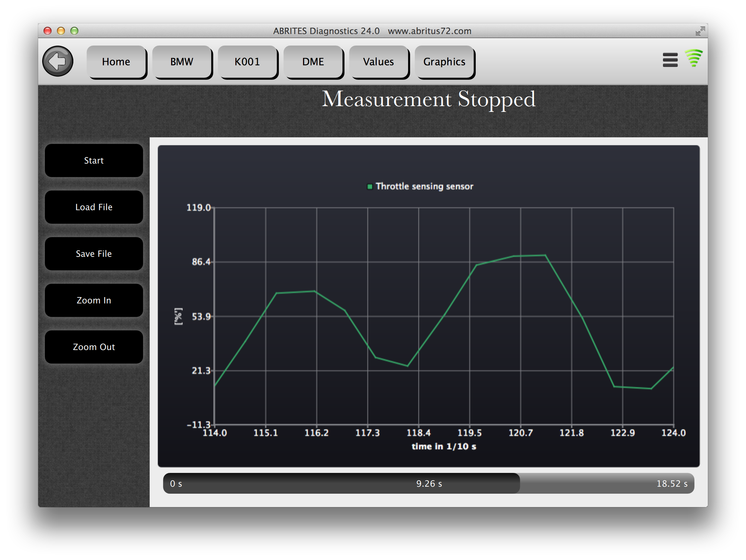The height and width of the screenshot is (560, 746).
Task: Toggle the Throttle sensing sensor legend swatch
Action: 370,187
